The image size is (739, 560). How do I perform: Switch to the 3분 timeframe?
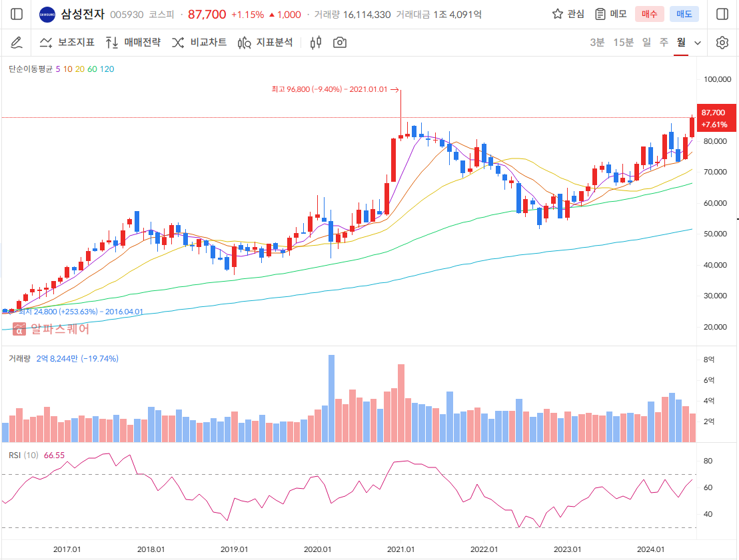(x=597, y=43)
